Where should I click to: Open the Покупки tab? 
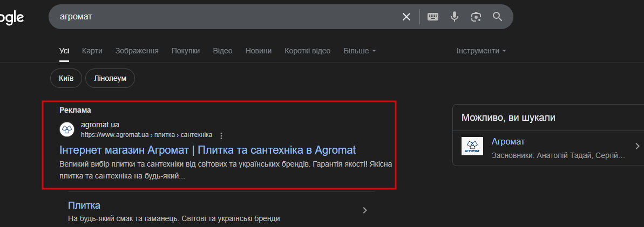pos(186,51)
